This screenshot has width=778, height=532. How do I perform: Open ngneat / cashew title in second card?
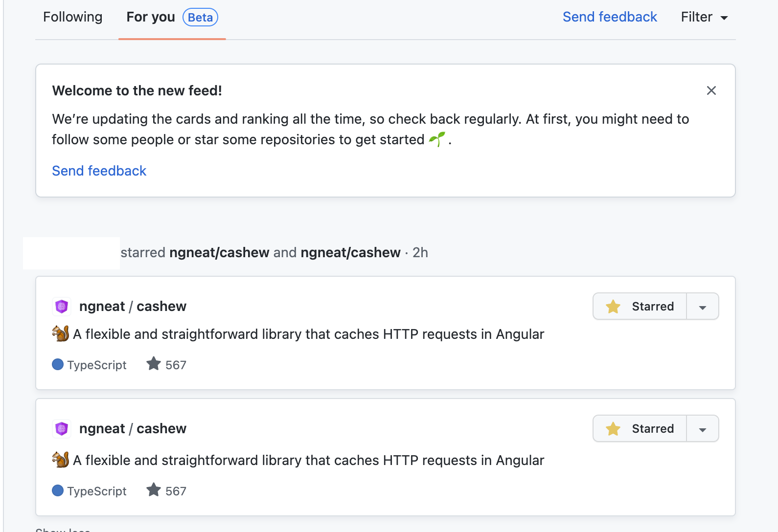(133, 428)
